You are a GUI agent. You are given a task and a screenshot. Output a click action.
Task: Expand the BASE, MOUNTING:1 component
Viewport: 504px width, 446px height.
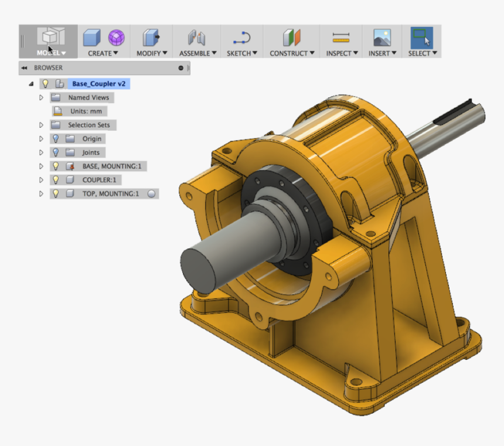40,166
